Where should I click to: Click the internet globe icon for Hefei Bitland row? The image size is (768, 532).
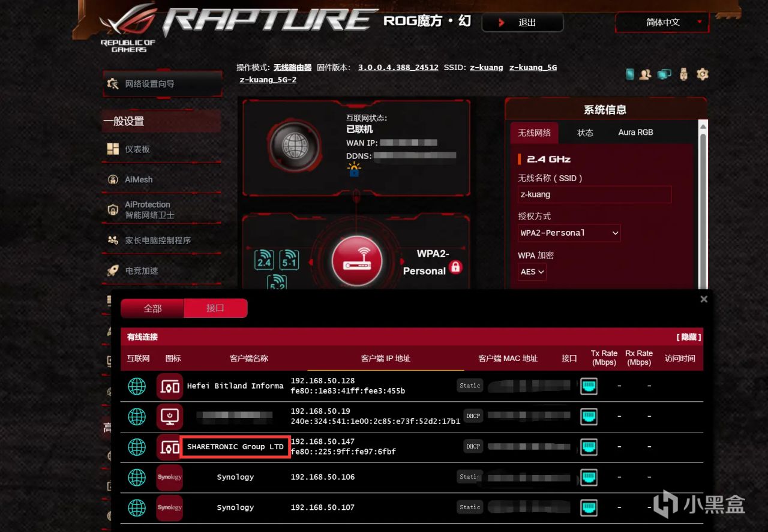[x=137, y=386]
